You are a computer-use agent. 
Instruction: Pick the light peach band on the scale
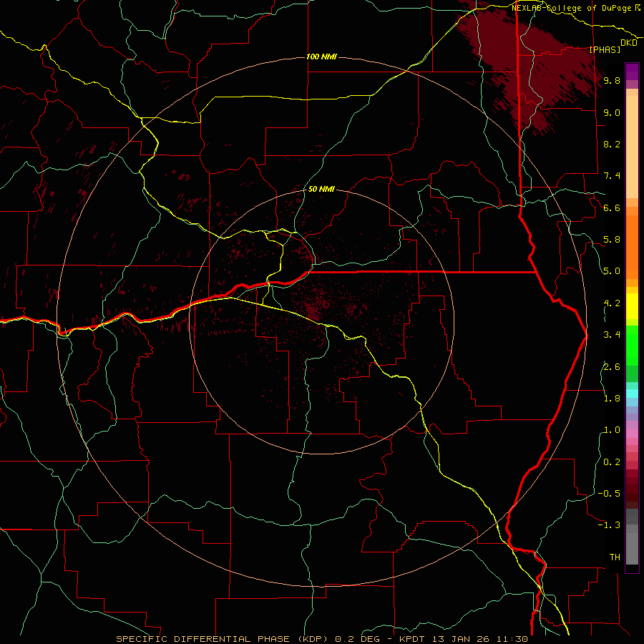(632, 147)
